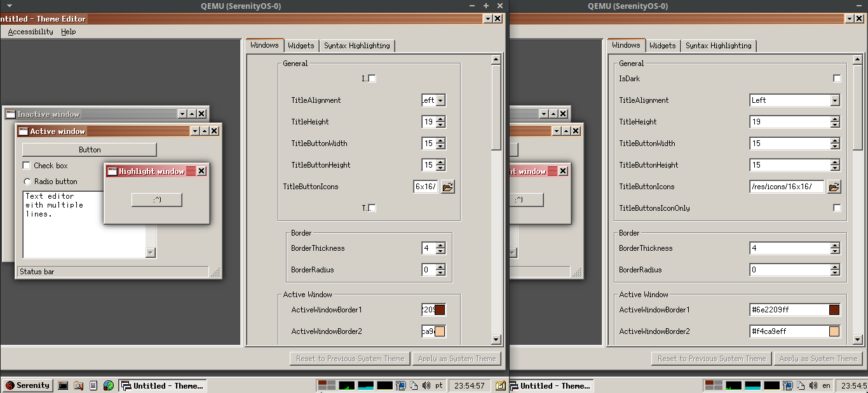Browse for a TitleButtonIcons folder

[447, 187]
